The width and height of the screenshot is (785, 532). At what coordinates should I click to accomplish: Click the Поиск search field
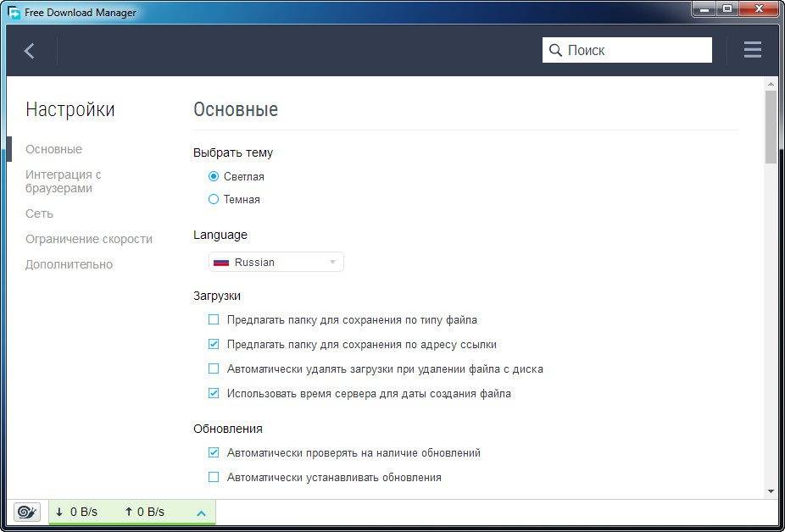point(626,50)
